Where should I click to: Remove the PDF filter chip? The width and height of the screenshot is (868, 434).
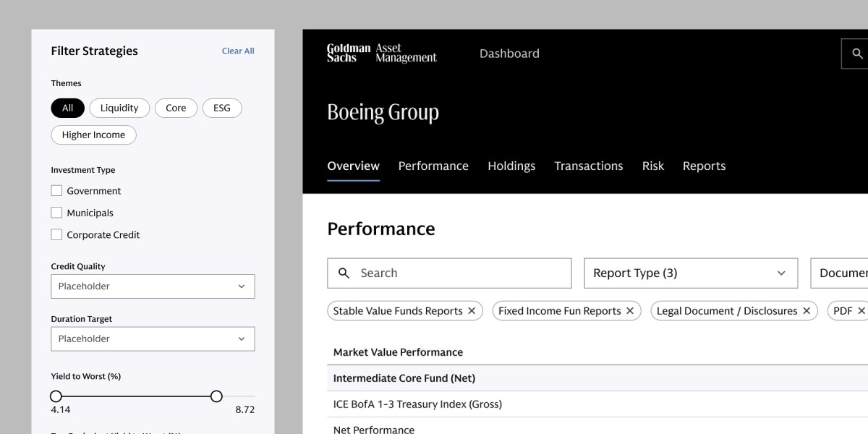861,311
